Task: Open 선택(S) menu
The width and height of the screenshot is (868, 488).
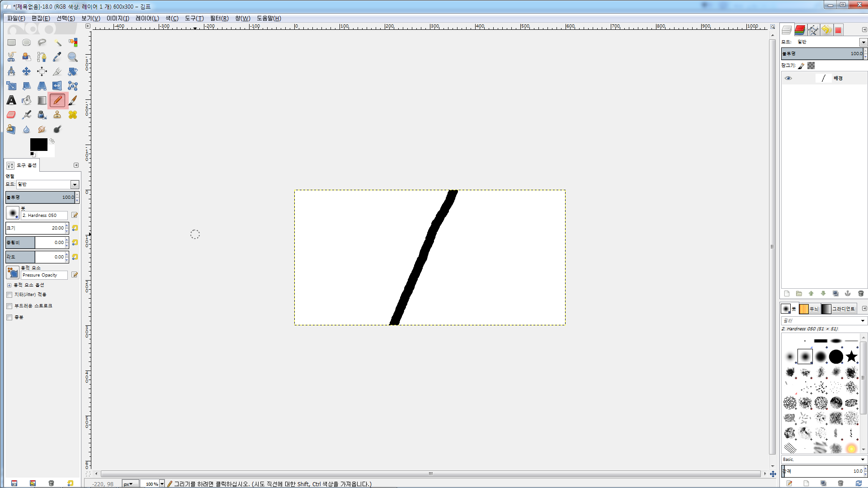Action: [66, 18]
